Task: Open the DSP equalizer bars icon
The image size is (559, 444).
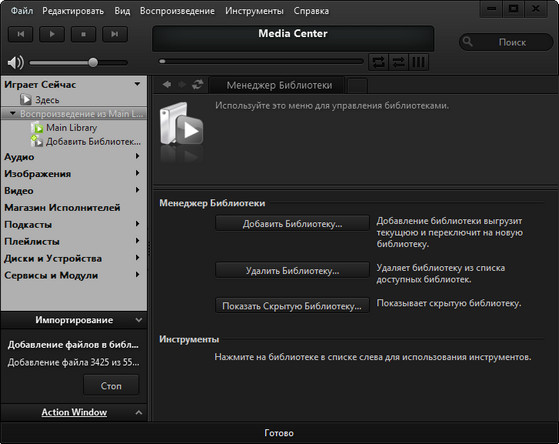Action: pos(419,62)
